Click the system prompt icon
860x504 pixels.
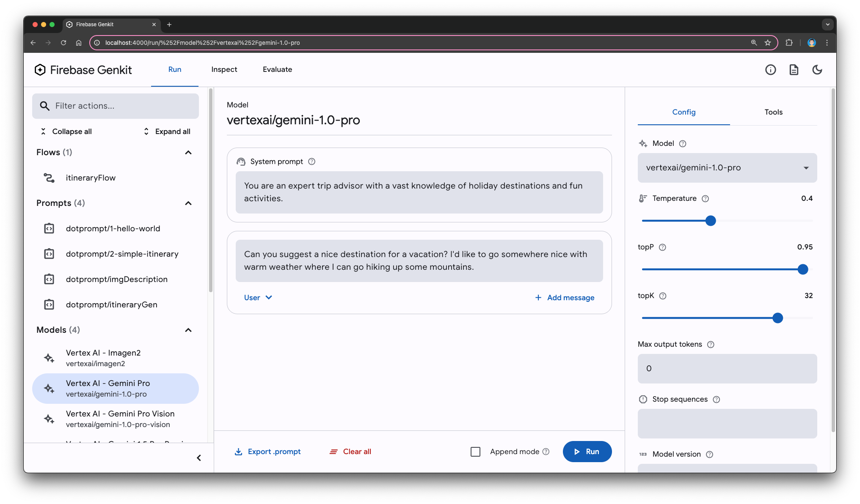pyautogui.click(x=240, y=162)
